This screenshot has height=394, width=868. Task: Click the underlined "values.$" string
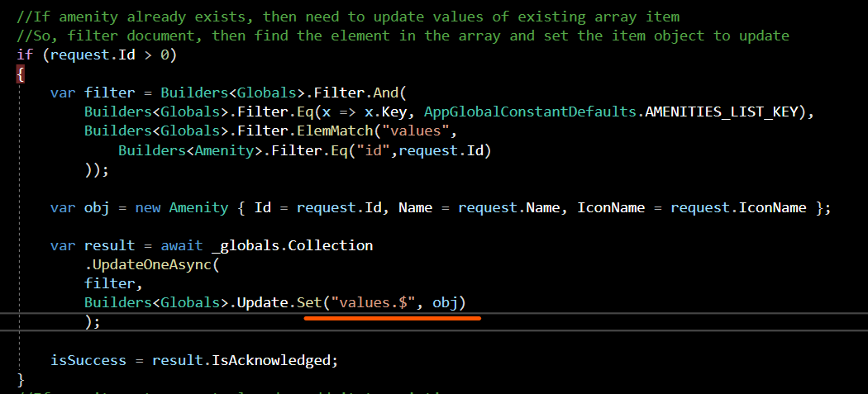point(375,302)
